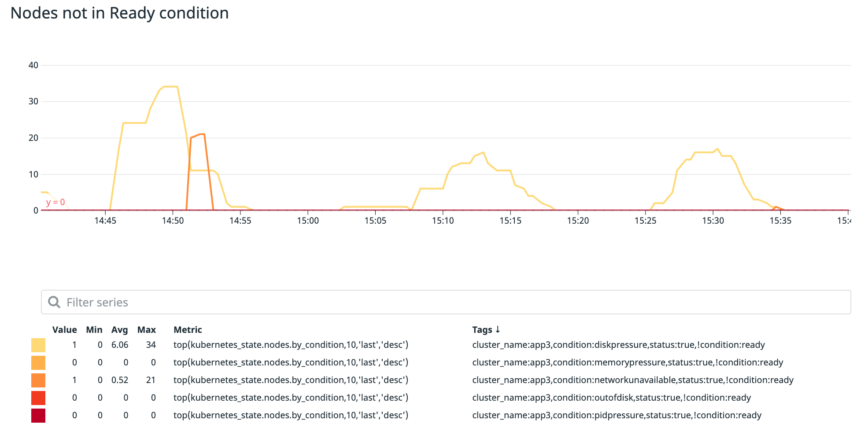Sort the table by the Avg column
868x435 pixels.
pyautogui.click(x=119, y=329)
